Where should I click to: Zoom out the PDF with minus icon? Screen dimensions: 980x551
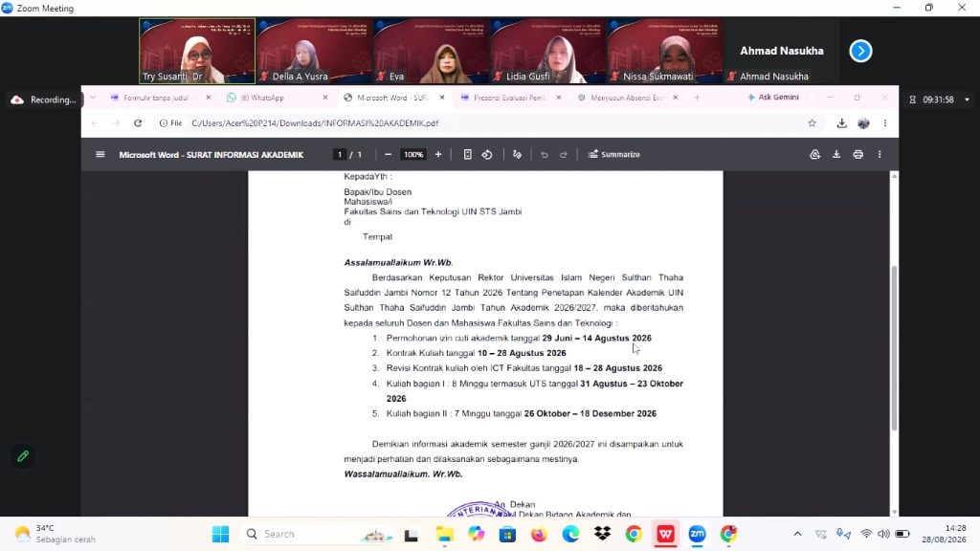[389, 154]
